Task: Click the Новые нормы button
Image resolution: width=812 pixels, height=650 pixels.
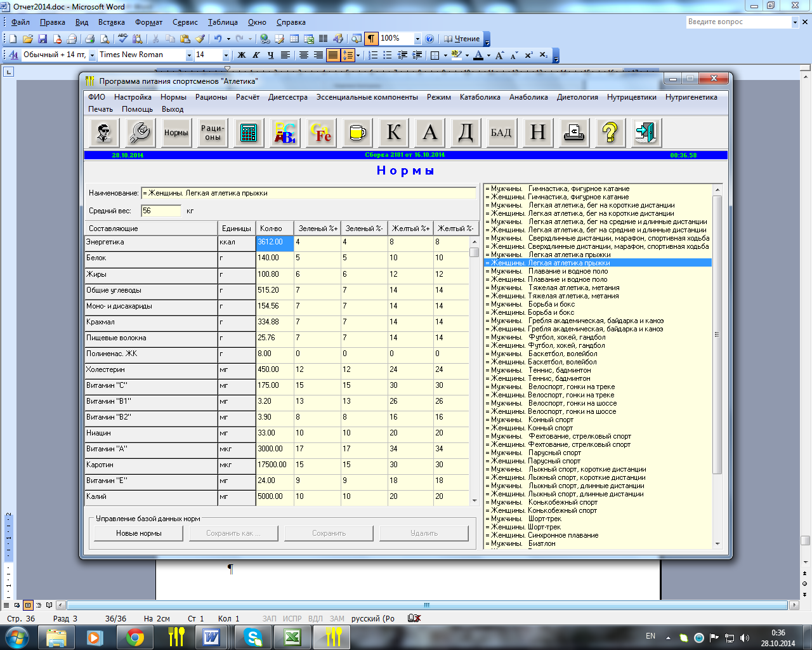Action: [x=139, y=533]
